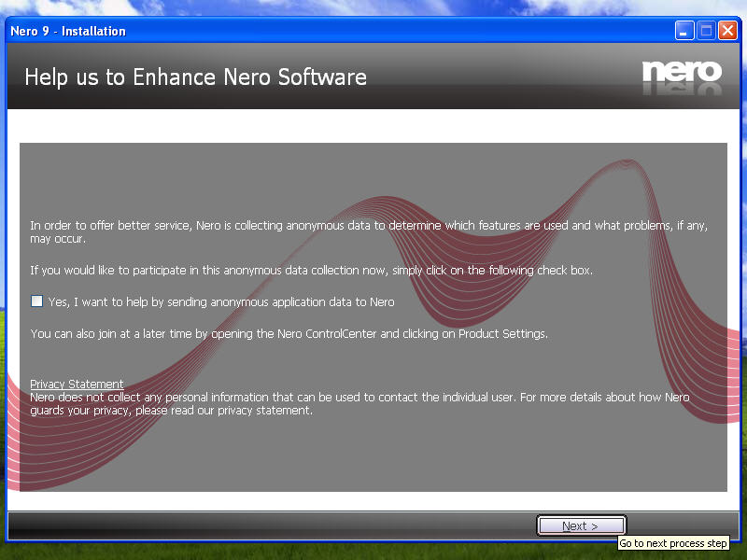The width and height of the screenshot is (747, 560).
Task: Enable sending anonymous application data checkbox
Action: [x=36, y=301]
